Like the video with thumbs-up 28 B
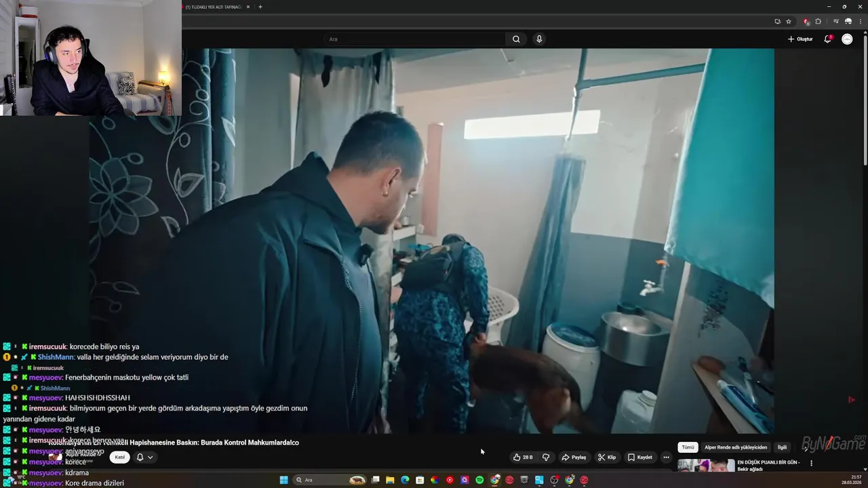 (x=523, y=457)
